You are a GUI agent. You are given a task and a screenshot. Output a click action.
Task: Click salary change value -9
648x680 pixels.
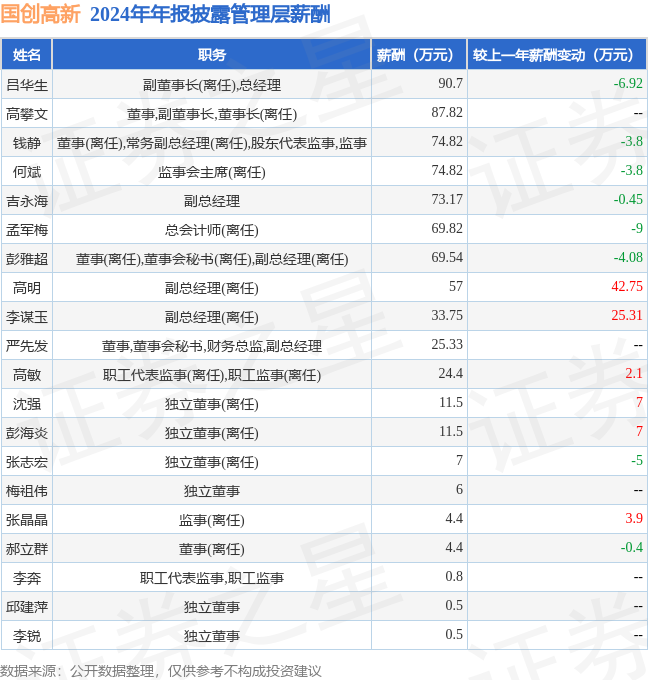click(637, 229)
